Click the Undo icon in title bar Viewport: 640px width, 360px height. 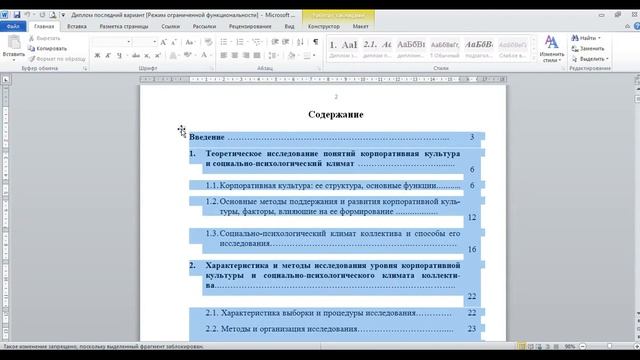tap(27, 15)
